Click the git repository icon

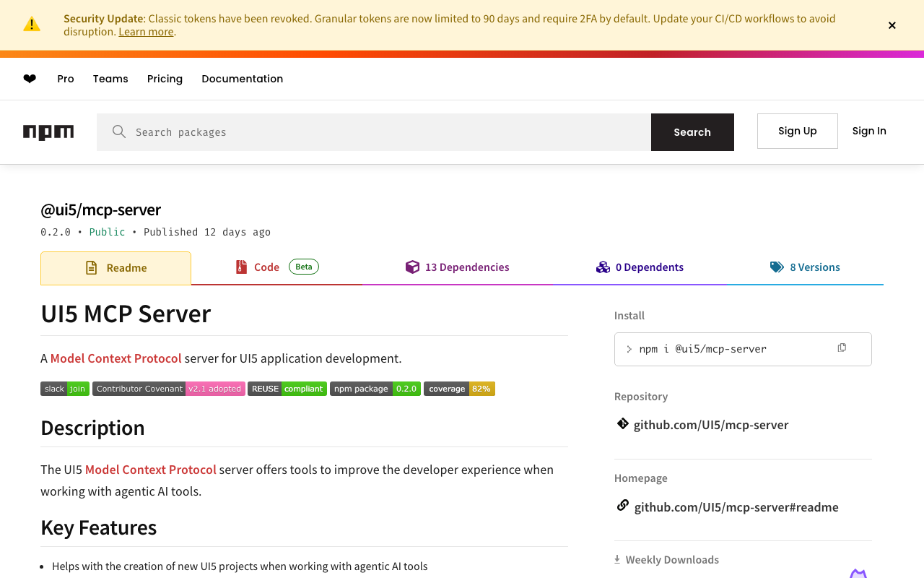tap(622, 423)
